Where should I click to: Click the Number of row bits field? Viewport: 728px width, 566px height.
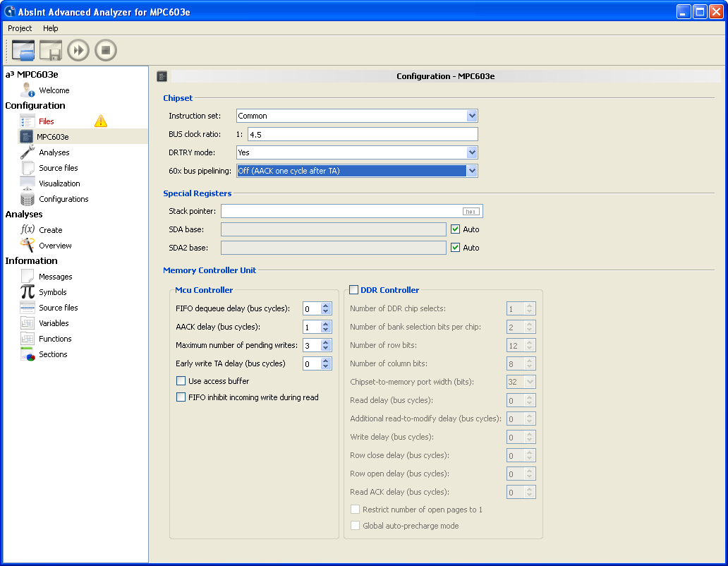pos(521,345)
